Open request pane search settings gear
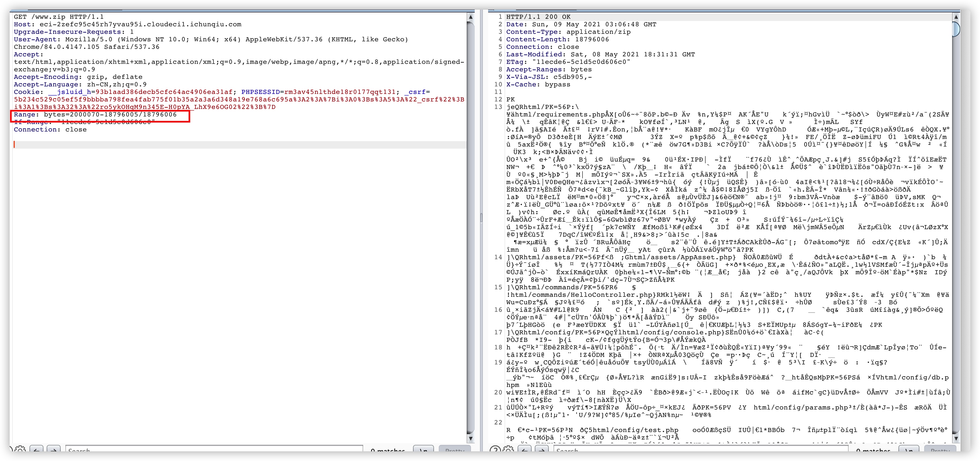980x461 pixels. pos(20,450)
